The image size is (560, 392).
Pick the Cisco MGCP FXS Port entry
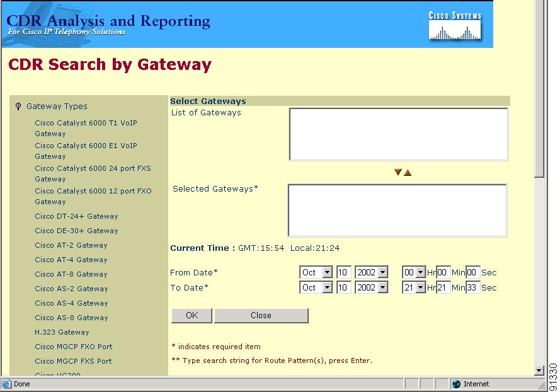coord(73,361)
